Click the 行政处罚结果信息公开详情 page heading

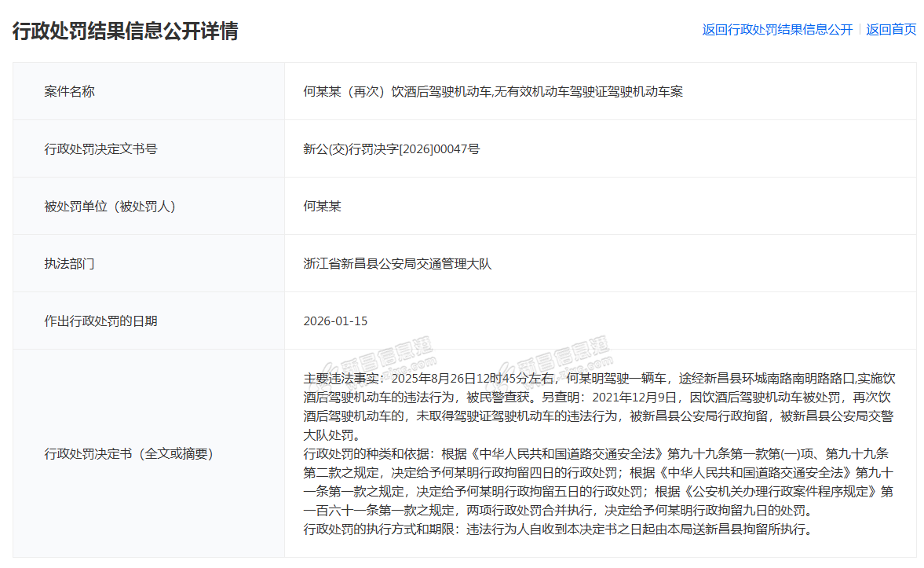125,31
